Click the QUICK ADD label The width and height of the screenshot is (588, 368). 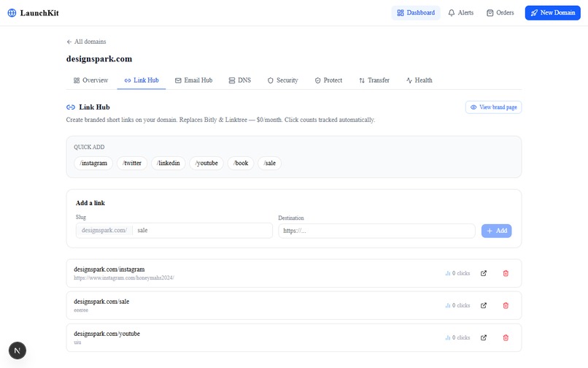tap(89, 147)
